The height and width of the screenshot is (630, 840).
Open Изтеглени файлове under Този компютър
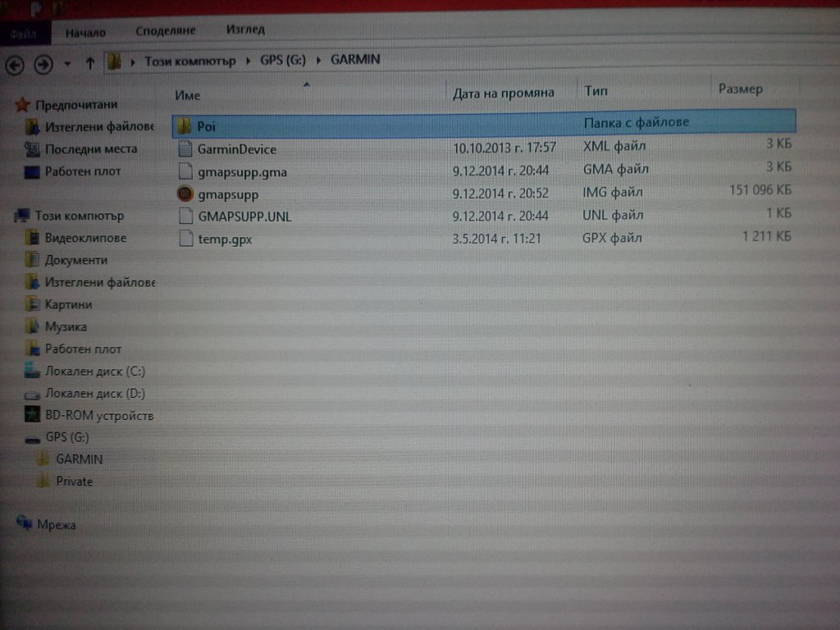point(100,282)
